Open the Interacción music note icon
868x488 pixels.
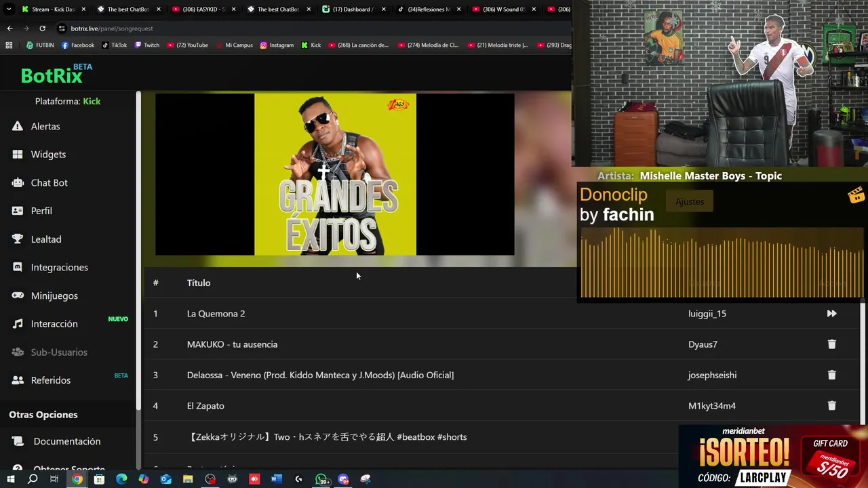(x=18, y=324)
